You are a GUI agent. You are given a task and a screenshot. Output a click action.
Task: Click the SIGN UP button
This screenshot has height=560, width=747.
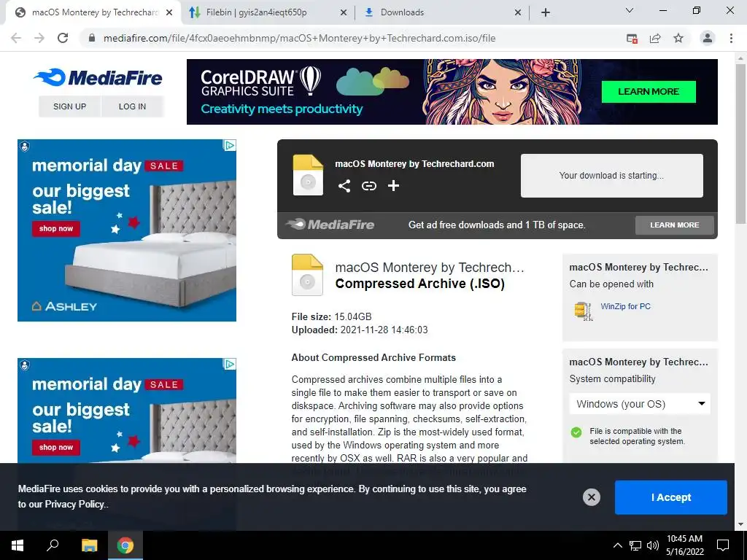coord(69,106)
